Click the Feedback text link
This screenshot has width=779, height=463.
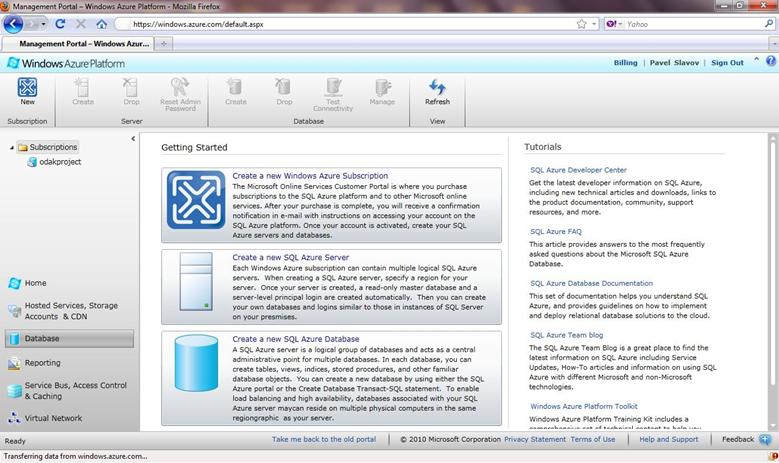coord(738,440)
